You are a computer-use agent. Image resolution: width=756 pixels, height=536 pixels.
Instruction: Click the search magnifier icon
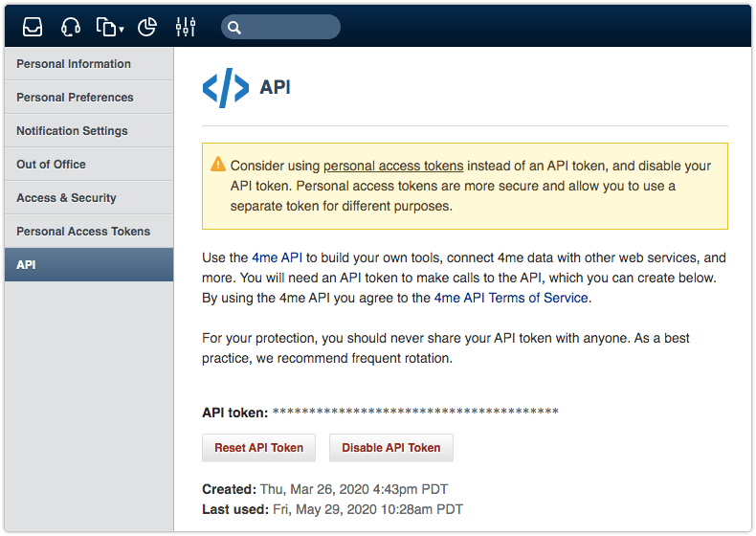234,28
